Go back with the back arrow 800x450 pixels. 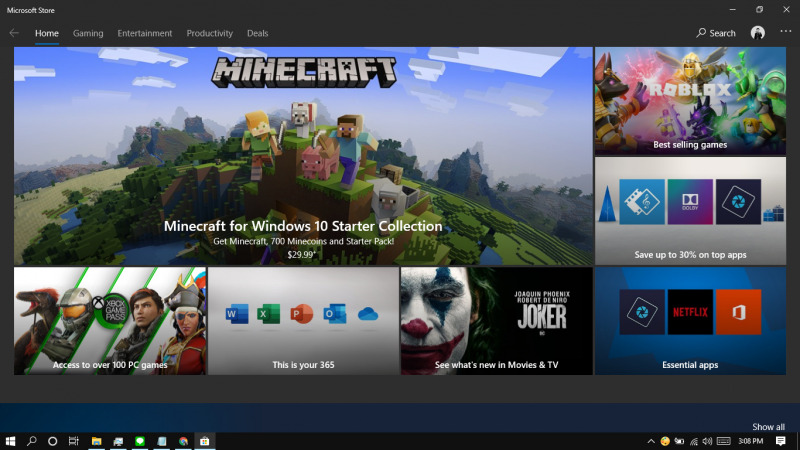(14, 33)
